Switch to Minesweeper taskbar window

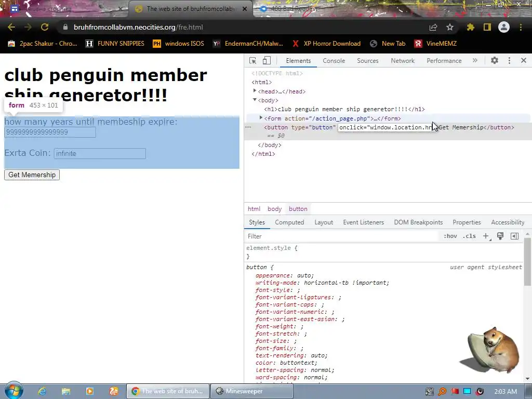coord(252,391)
